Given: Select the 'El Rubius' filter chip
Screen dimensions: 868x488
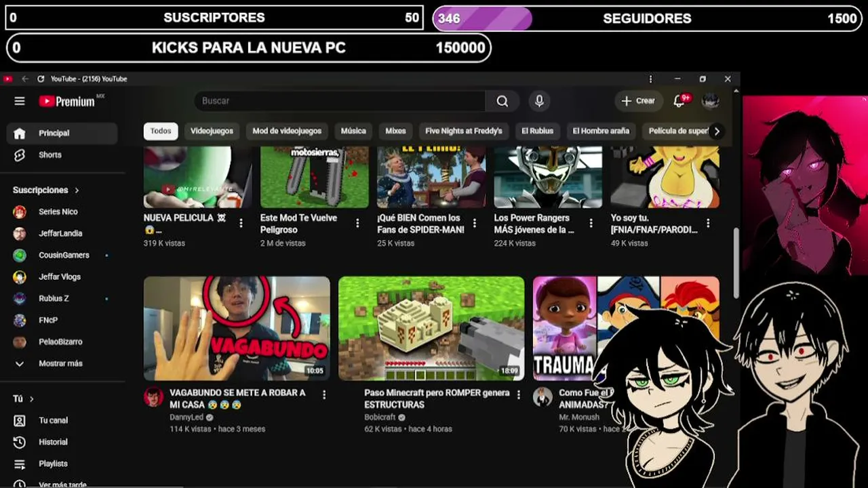Looking at the screenshot, I should click(x=537, y=131).
